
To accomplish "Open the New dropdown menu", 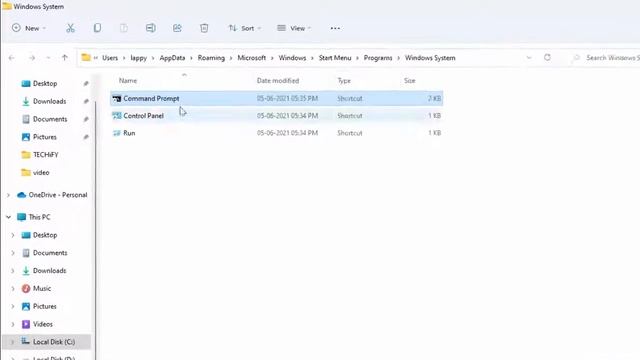I will pos(29,28).
